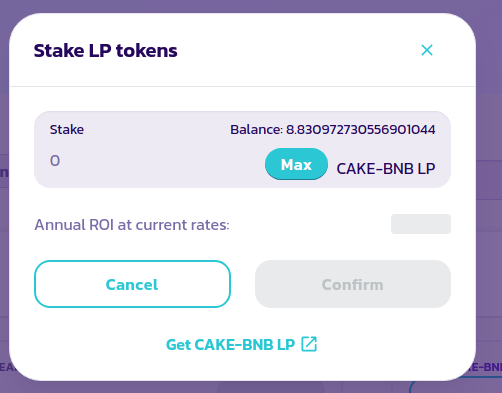This screenshot has height=393, width=502.
Task: Click the greyed-out Confirm button
Action: tap(353, 284)
